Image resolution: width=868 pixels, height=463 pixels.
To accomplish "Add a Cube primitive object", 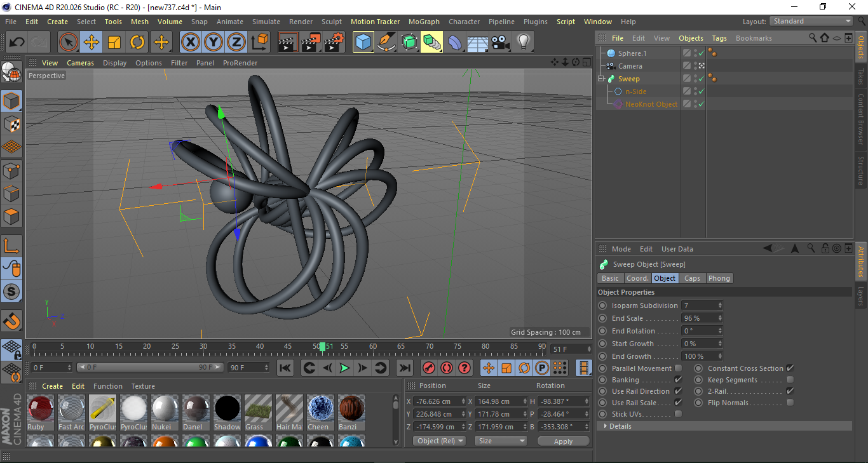I will pos(363,43).
